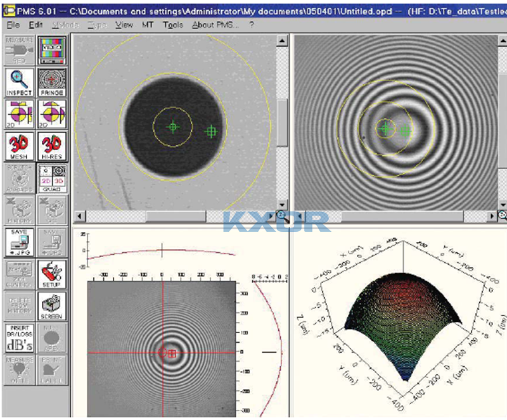Click the grayed SAVE *.OPD button
This screenshot has height=420, width=507.
pyautogui.click(x=52, y=242)
